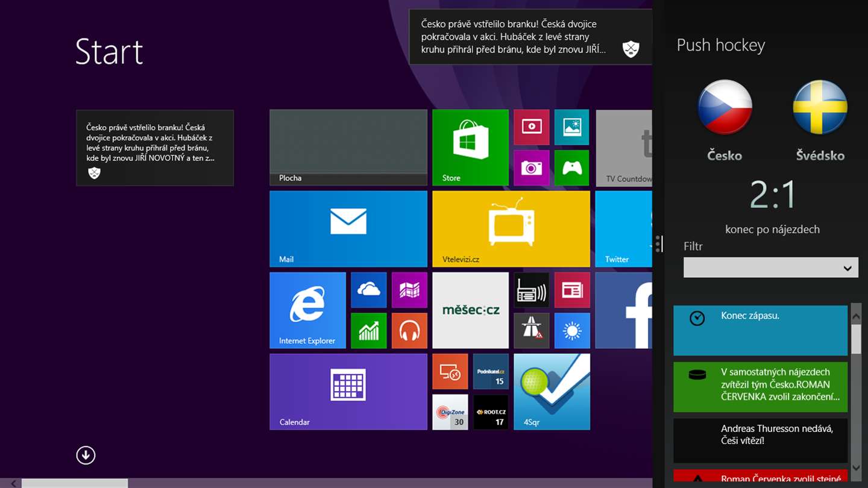Click the events list scrollbar thumb

(x=856, y=339)
